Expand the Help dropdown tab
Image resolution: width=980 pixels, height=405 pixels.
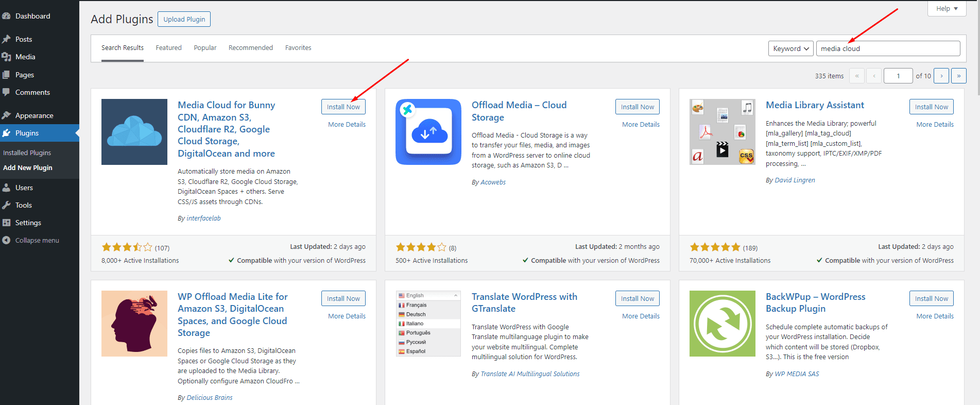(x=947, y=9)
